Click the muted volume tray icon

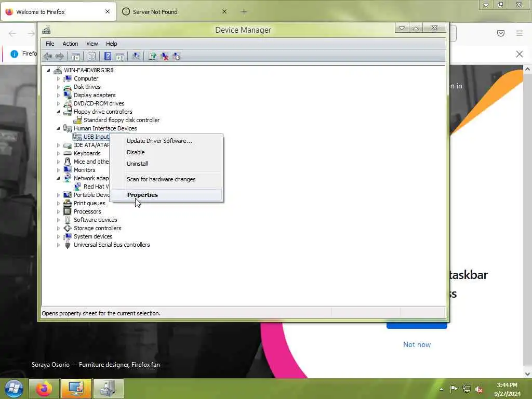point(479,389)
